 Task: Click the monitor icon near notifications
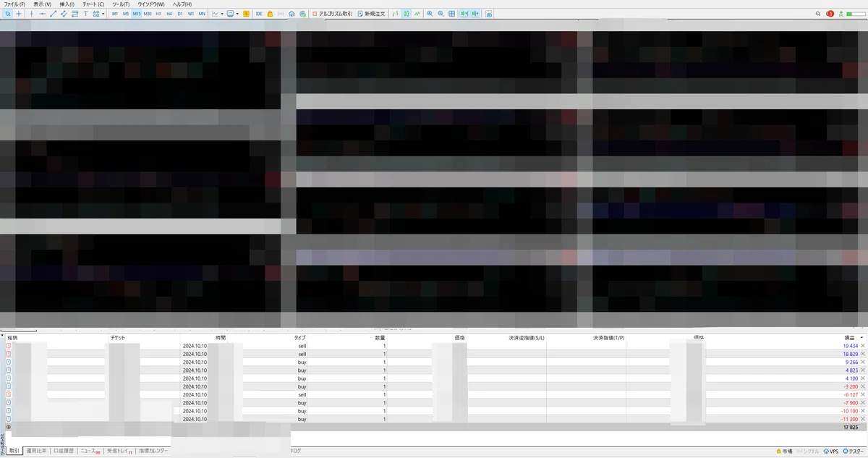coord(841,14)
